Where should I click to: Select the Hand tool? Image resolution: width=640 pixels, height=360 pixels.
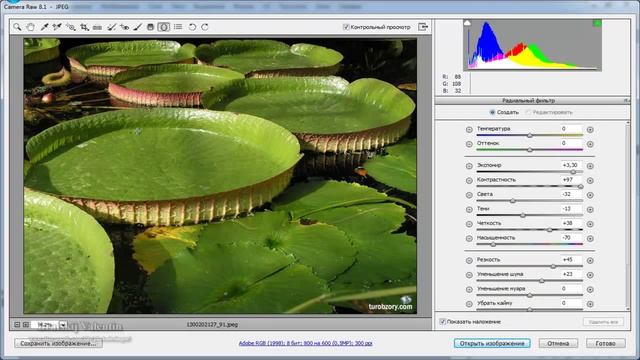pos(31,27)
